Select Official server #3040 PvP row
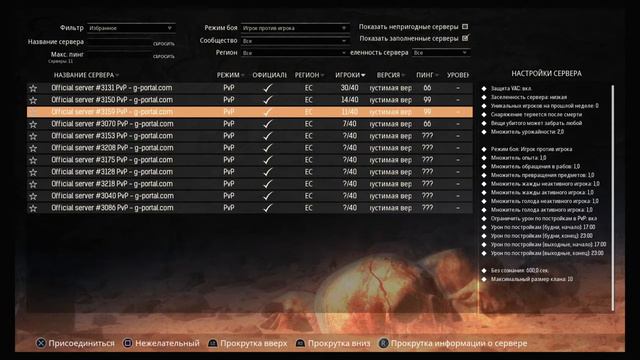The height and width of the screenshot is (360, 640). (250, 196)
